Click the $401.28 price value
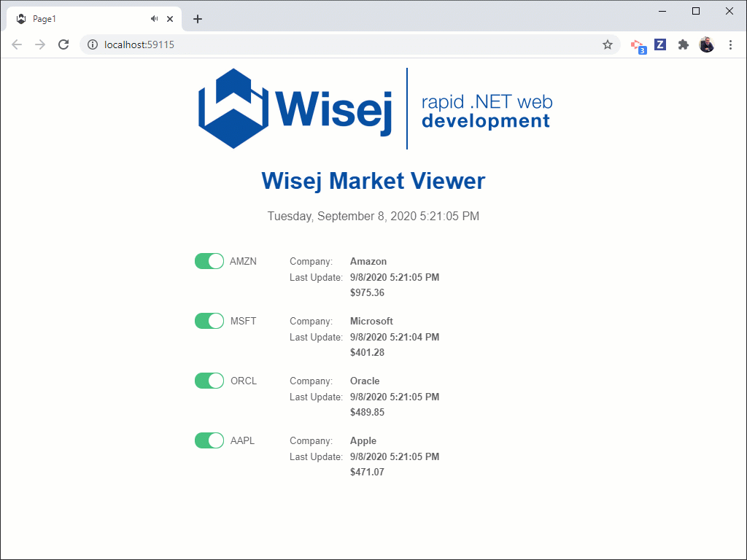 (368, 352)
